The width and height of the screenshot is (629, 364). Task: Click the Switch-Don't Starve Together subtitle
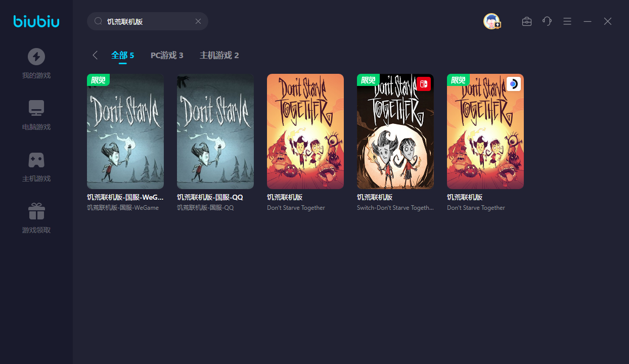click(x=395, y=208)
